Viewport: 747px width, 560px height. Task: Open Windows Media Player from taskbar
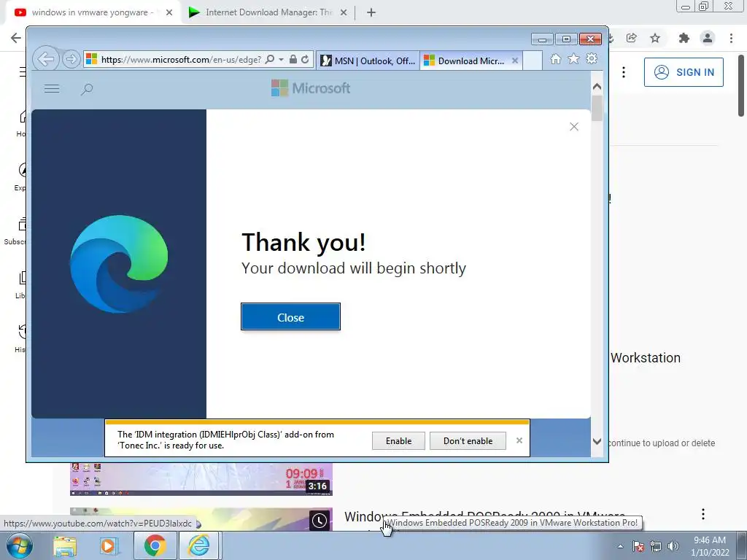[108, 545]
